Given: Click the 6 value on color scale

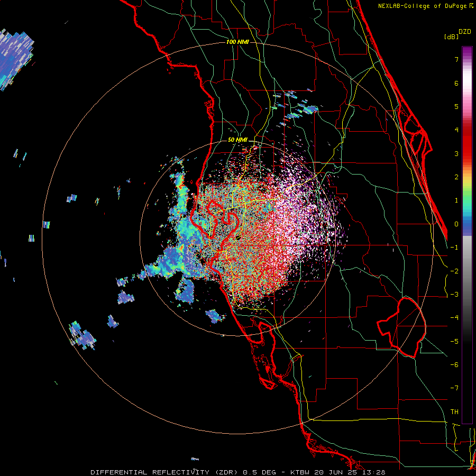Looking at the screenshot, I should coord(456,83).
